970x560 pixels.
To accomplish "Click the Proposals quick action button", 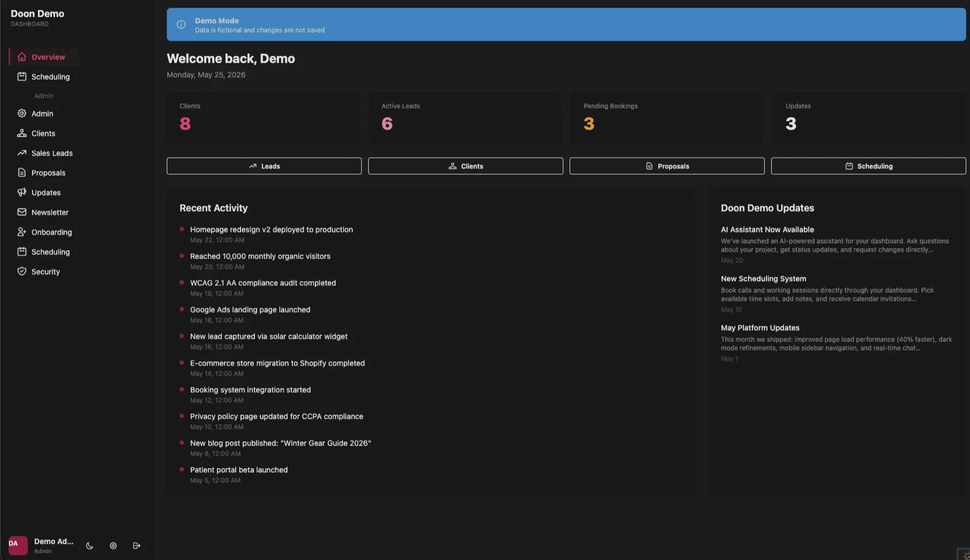I will [667, 166].
